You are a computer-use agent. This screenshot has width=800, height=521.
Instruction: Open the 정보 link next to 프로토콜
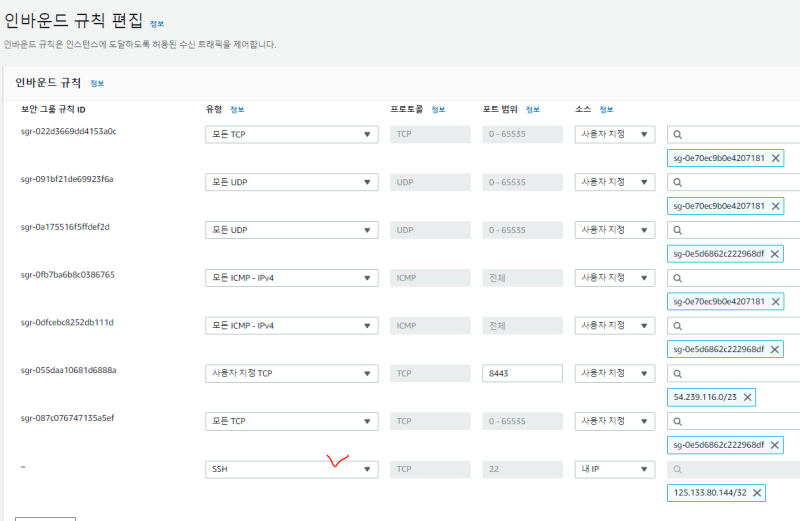pos(439,109)
